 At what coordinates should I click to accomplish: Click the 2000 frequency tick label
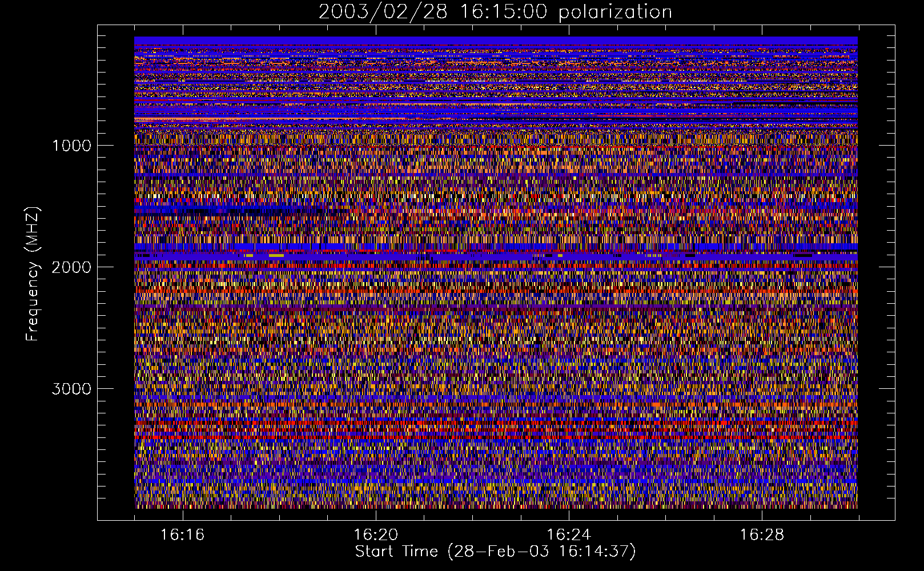71,267
